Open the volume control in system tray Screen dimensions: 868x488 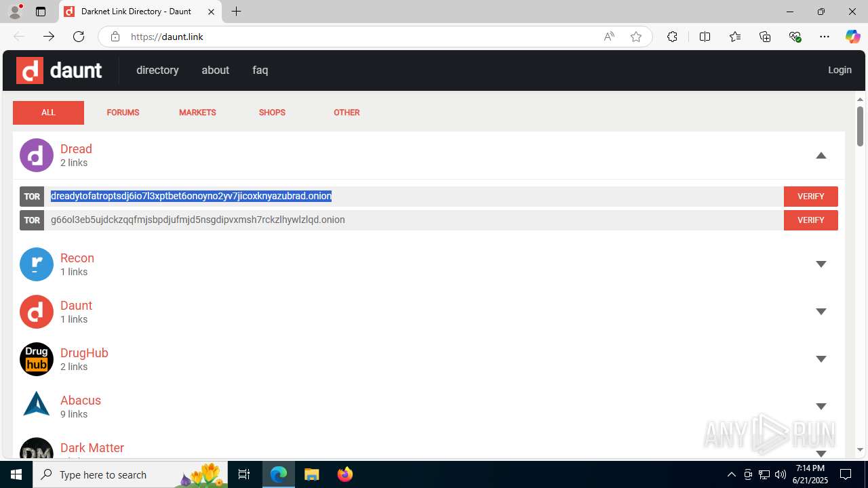coord(781,474)
